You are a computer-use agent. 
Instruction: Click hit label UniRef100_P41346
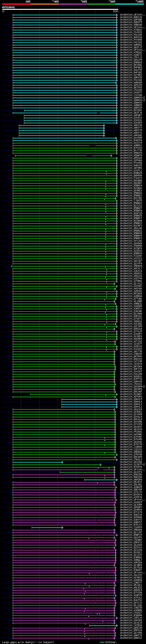131,35
